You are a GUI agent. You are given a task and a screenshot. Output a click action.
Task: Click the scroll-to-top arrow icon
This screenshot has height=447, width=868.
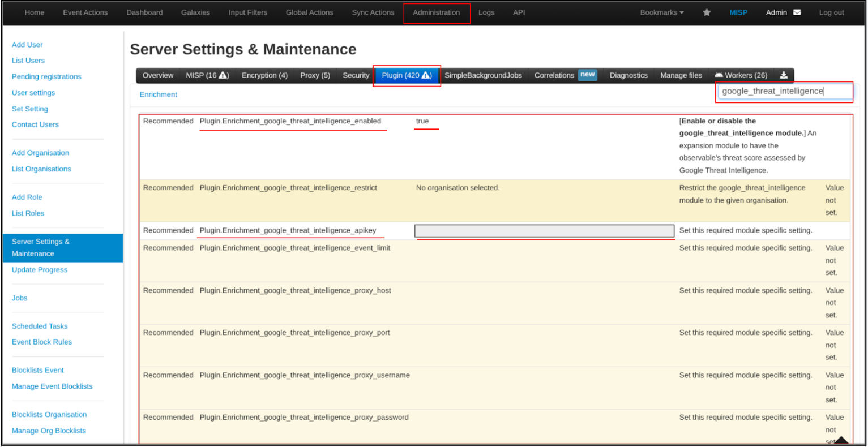coord(841,440)
